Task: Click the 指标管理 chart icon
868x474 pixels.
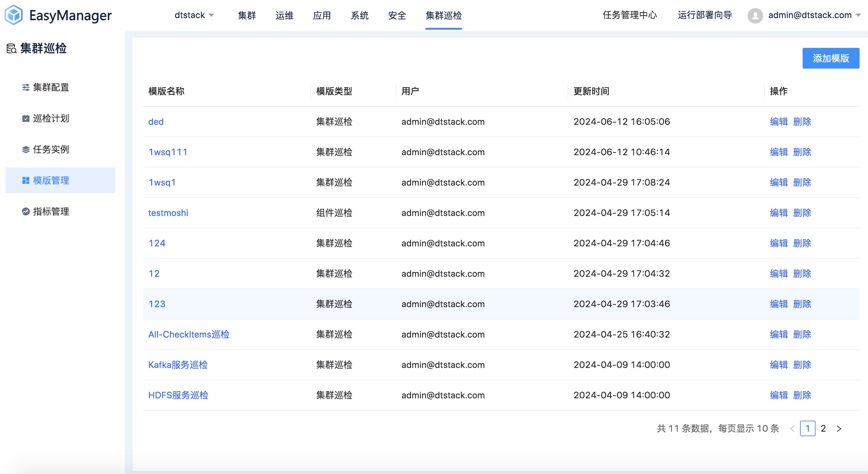Action: (26, 211)
